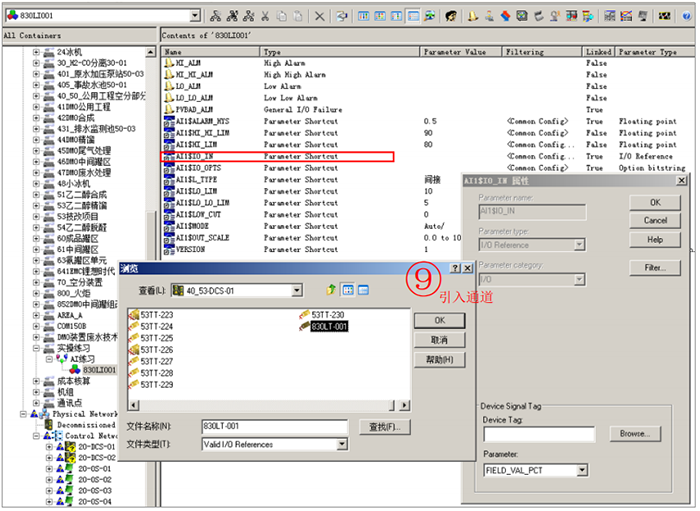Click the 53TT-223 item icon
This screenshot has height=511, width=700.
pyautogui.click(x=133, y=315)
